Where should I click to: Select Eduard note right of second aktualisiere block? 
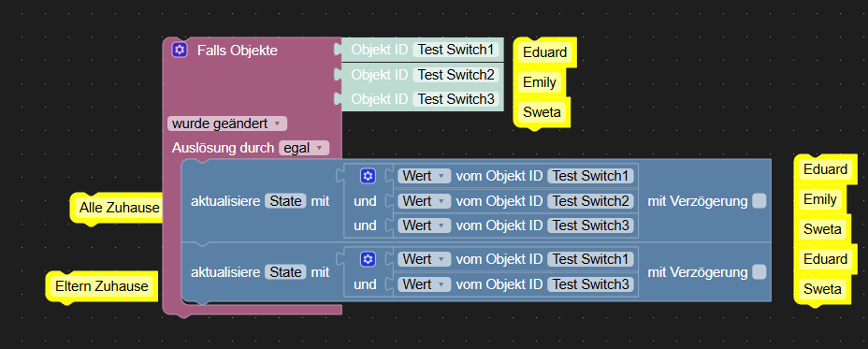[x=825, y=259]
